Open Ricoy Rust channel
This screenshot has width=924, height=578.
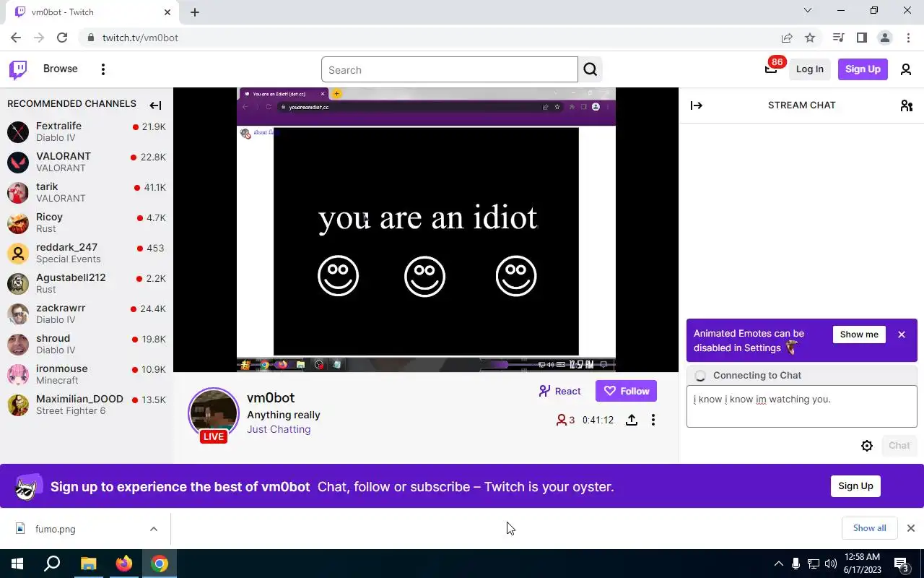click(x=87, y=223)
